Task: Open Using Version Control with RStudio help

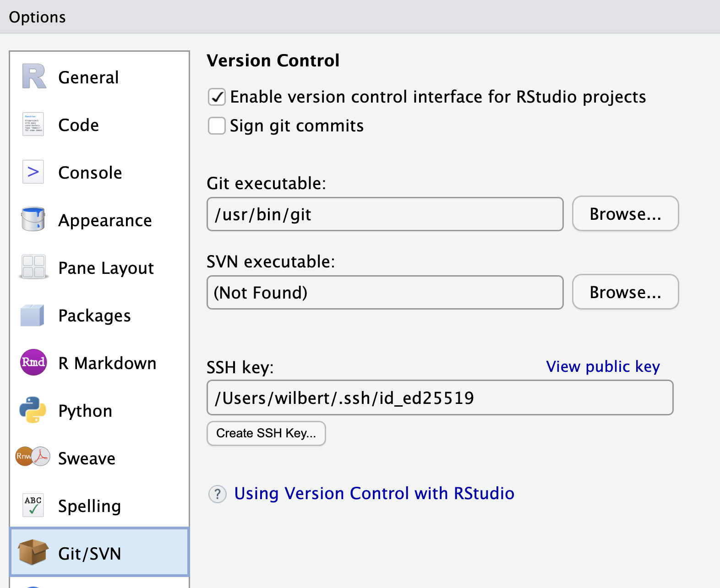Action: 374,494
